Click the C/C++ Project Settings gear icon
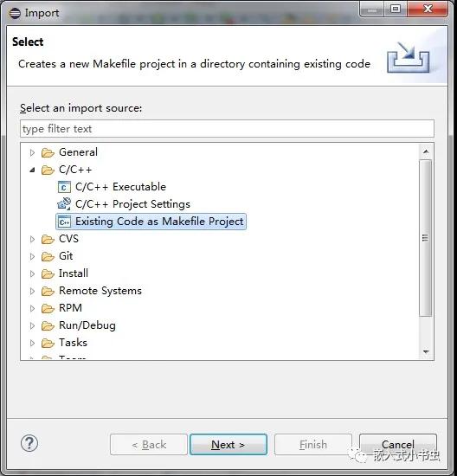The width and height of the screenshot is (457, 476). pos(64,204)
